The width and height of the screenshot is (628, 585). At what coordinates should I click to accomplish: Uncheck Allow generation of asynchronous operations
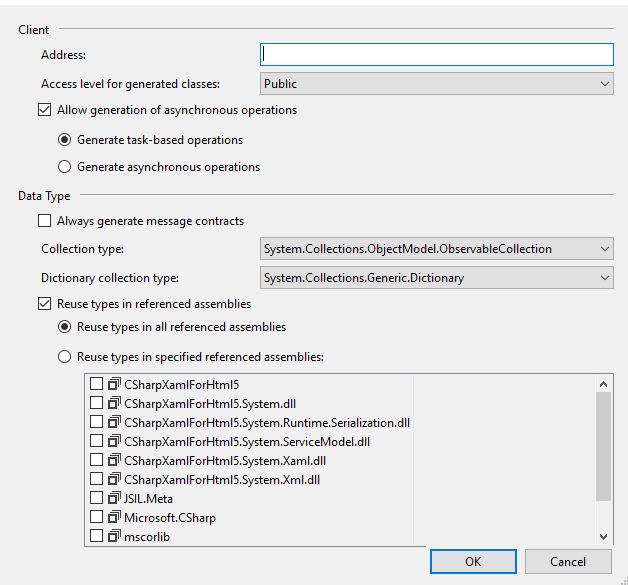[44, 110]
